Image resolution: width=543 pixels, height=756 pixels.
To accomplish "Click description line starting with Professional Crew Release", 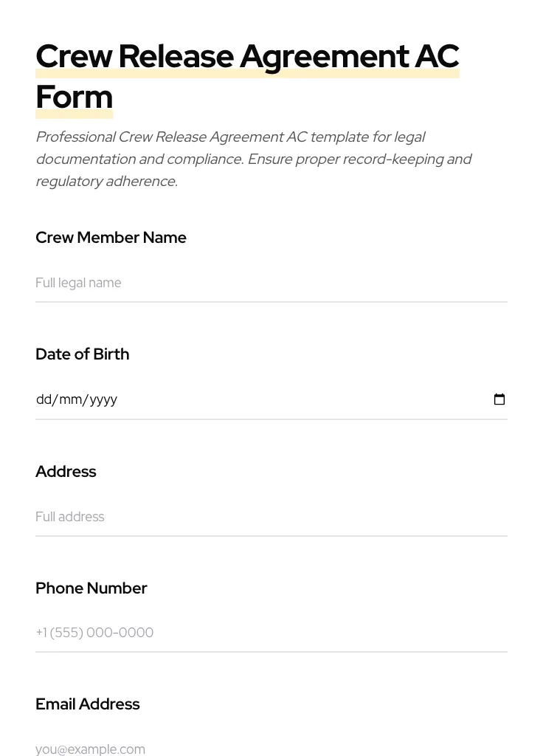I will 230,137.
